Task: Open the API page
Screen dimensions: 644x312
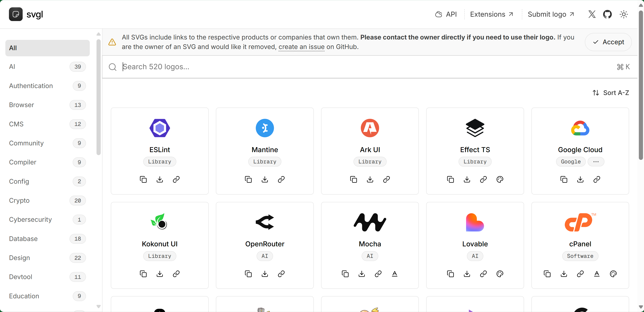Action: click(x=446, y=14)
